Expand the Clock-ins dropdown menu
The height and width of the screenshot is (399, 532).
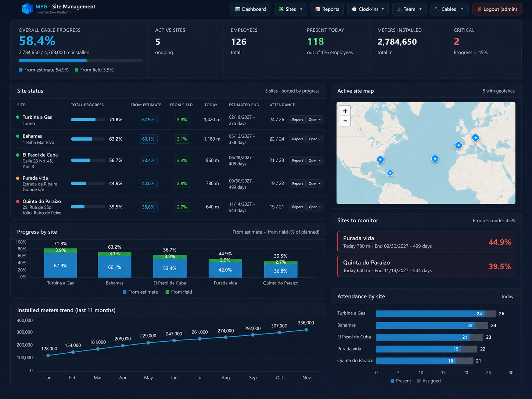[x=368, y=9]
